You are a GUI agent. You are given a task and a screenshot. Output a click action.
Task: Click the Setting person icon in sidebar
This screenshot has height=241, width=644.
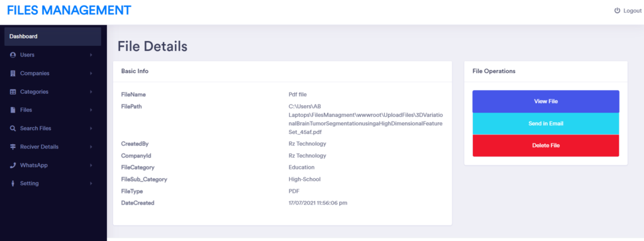[x=13, y=183]
